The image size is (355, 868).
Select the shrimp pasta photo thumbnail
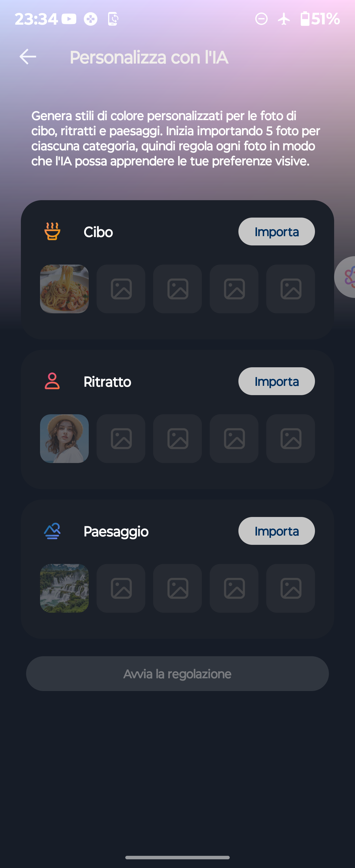tap(64, 289)
